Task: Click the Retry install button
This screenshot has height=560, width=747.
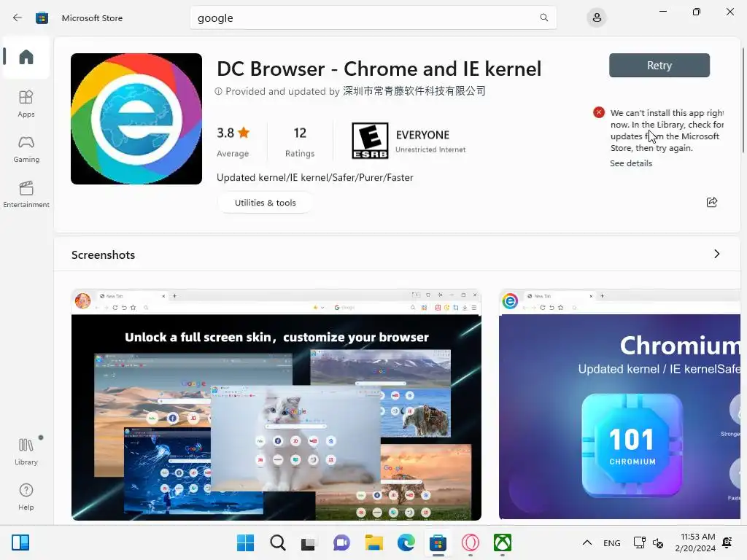Action: point(659,65)
